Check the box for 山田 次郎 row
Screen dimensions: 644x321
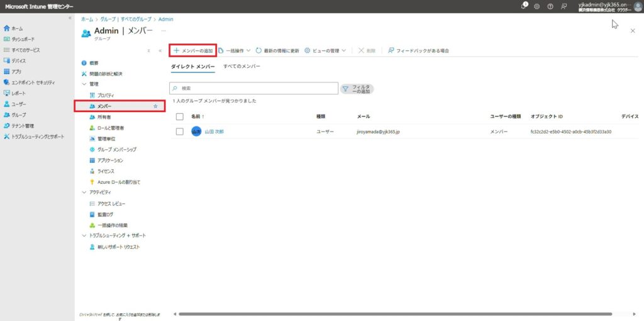coord(180,132)
